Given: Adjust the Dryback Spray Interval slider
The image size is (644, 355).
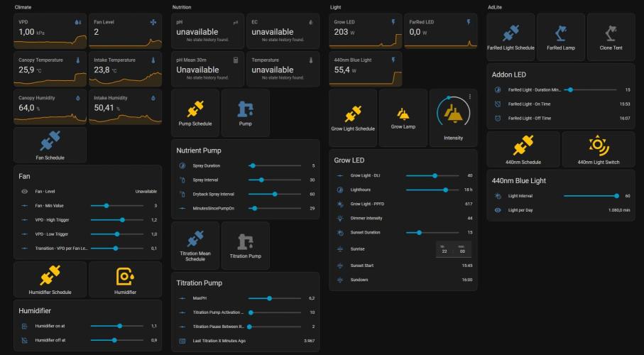Looking at the screenshot, I should (275, 195).
